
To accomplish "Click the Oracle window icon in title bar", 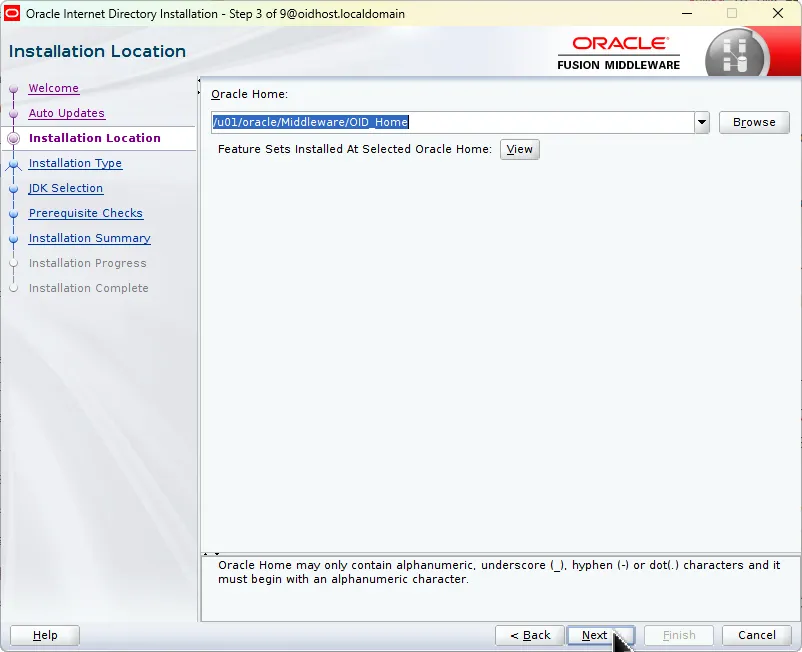I will pos(12,13).
